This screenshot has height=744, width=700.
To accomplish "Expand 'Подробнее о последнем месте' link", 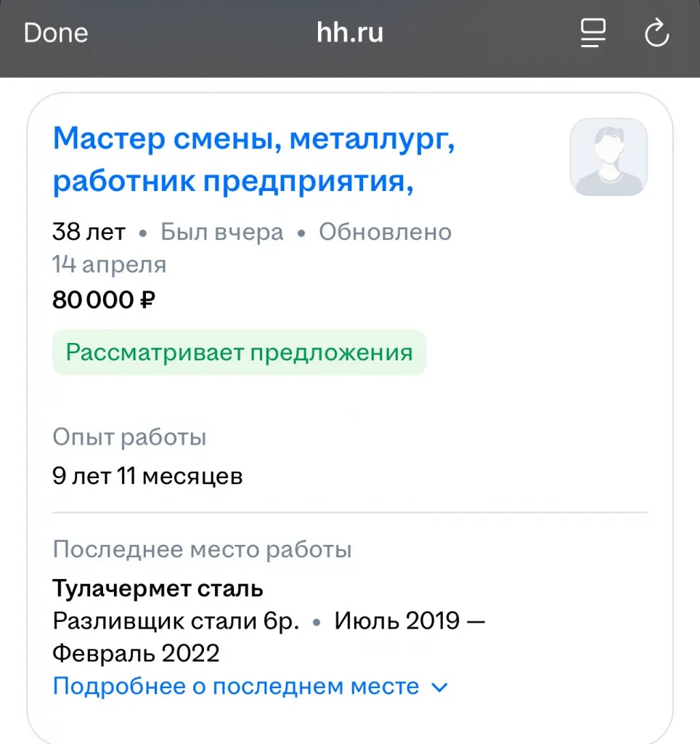I will [x=236, y=686].
